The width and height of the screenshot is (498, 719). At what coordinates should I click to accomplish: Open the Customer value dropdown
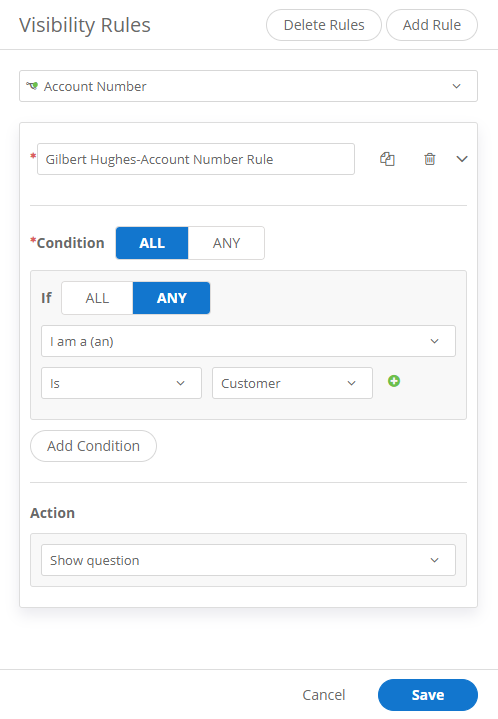pyautogui.click(x=292, y=383)
